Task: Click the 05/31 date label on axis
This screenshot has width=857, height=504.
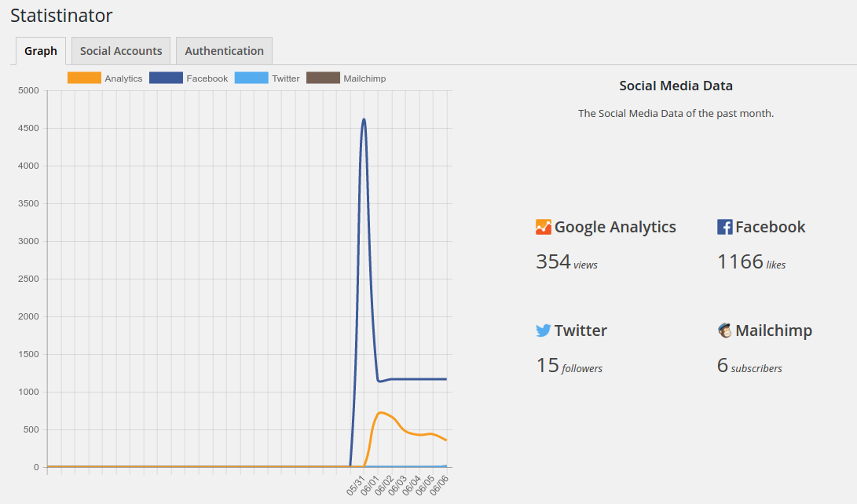Action: (x=355, y=485)
